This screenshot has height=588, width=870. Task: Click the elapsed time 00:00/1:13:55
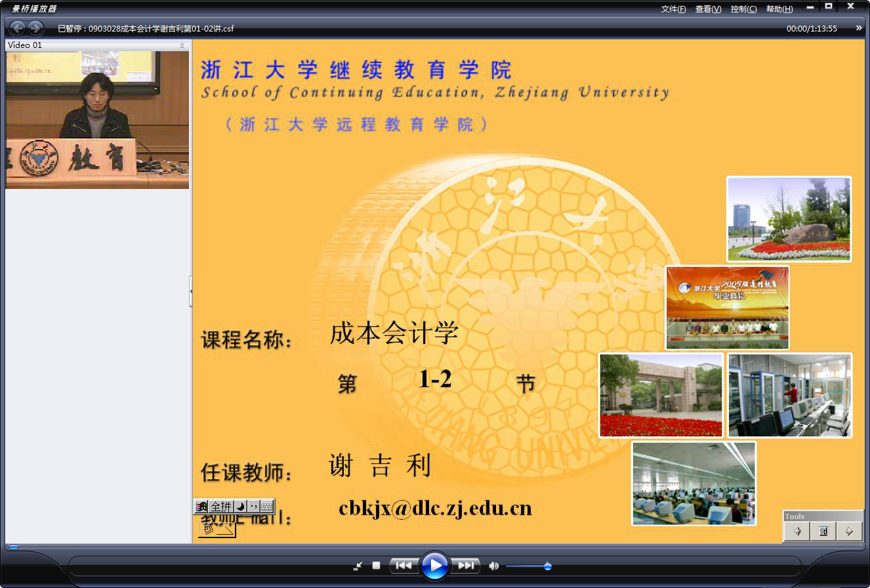pos(812,28)
